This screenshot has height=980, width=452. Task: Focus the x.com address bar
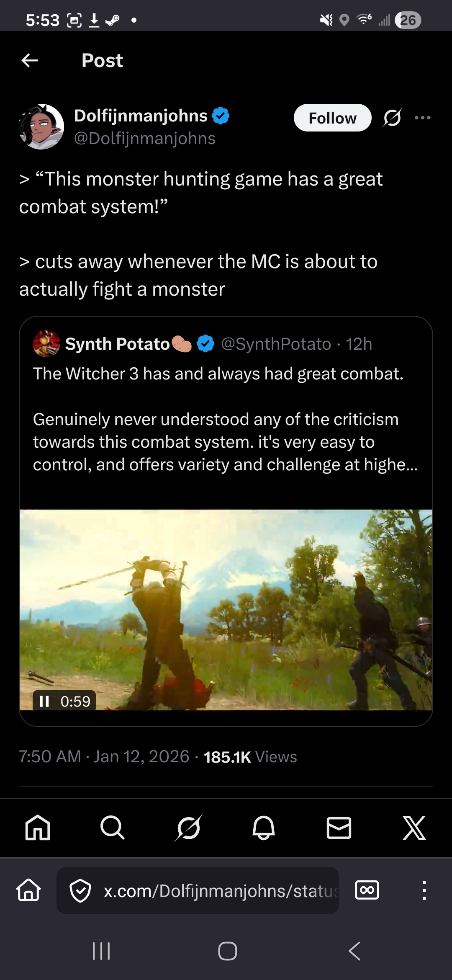[x=220, y=890]
